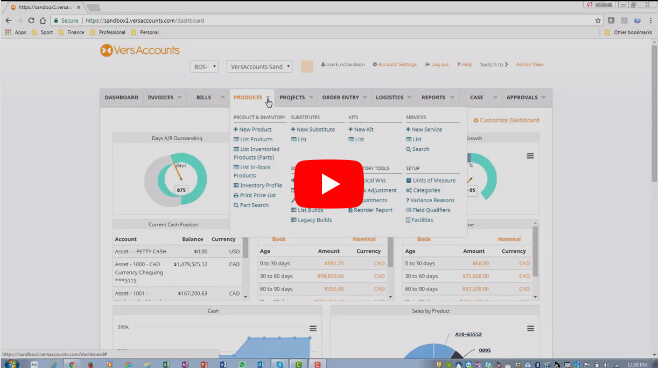
Task: Go to the browser home page icon
Action: coord(42,20)
